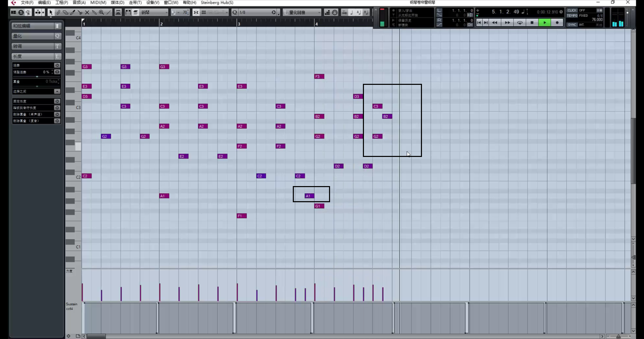Apply the bottom arrow button in the inspector
Image resolution: width=644 pixels, height=339 pixels.
[57, 121]
